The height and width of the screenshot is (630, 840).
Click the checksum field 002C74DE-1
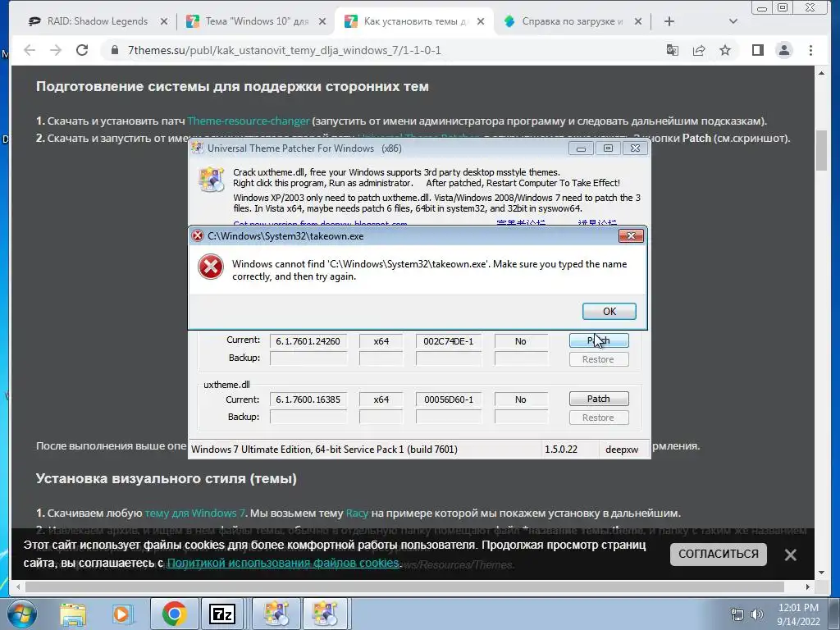449,341
